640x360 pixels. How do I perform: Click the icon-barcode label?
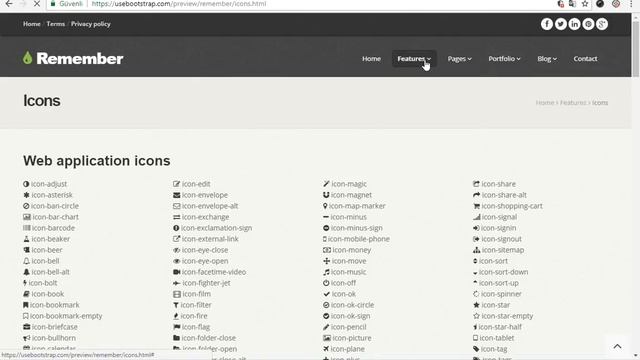[53, 228]
